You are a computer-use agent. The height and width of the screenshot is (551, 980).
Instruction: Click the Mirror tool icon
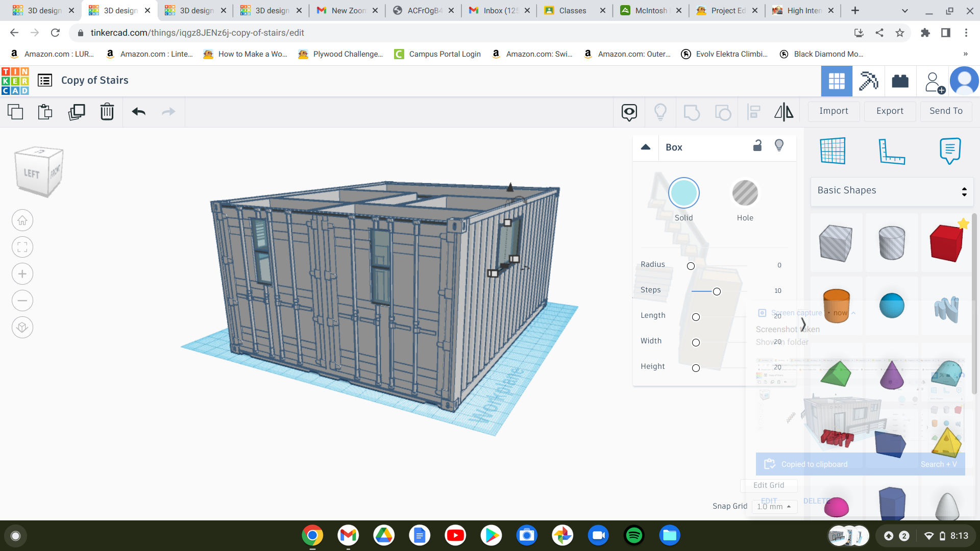point(783,111)
